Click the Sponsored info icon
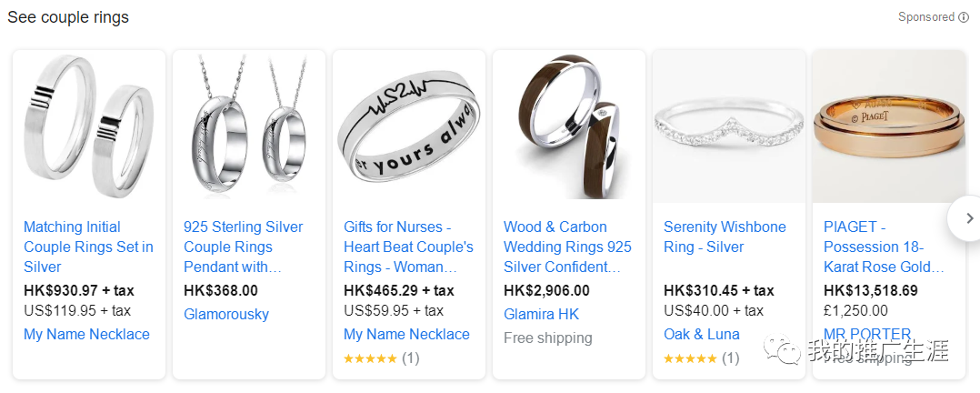 pyautogui.click(x=964, y=17)
